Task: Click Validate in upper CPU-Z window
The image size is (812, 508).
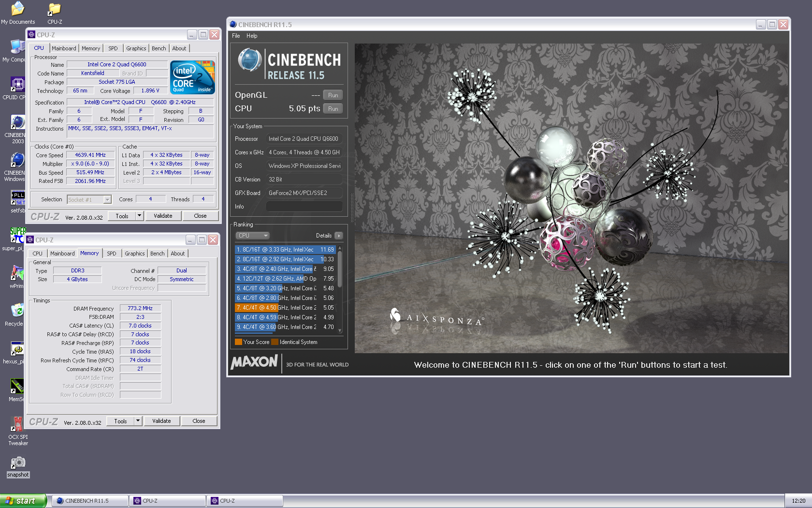Action: (x=163, y=216)
